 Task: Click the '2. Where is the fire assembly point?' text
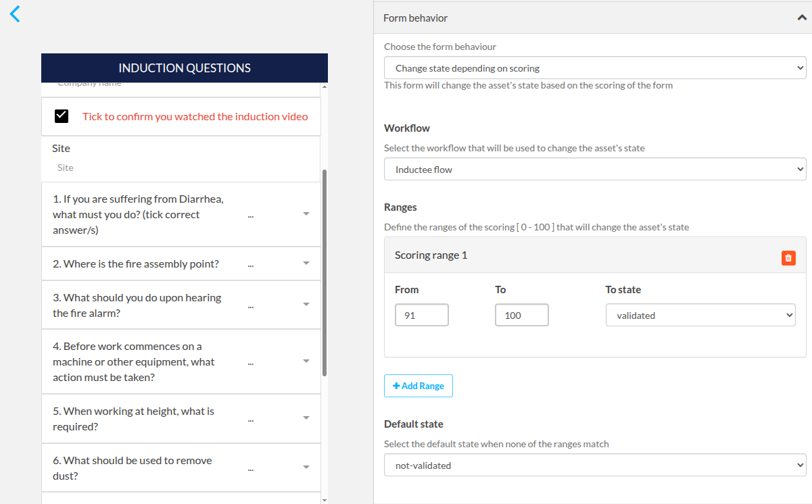click(136, 263)
